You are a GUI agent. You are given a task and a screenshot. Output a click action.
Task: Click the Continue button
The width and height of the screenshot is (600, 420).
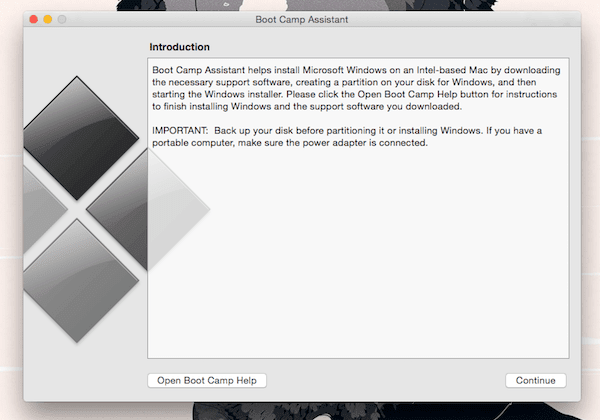click(535, 381)
